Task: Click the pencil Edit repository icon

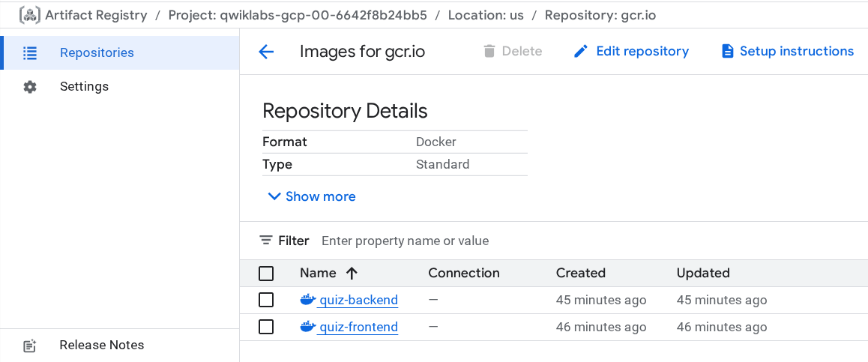Action: coord(580,52)
